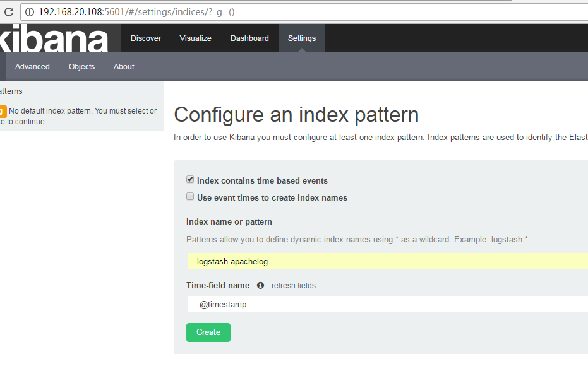This screenshot has height=369, width=588.
Task: Click the Configure an index pattern heading
Action: (x=296, y=115)
